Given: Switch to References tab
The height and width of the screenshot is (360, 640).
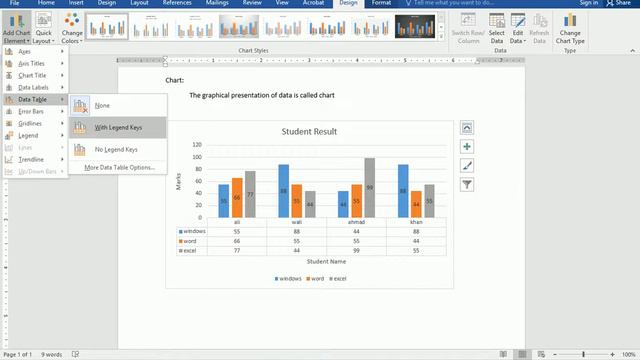Looking at the screenshot, I should (x=177, y=3).
